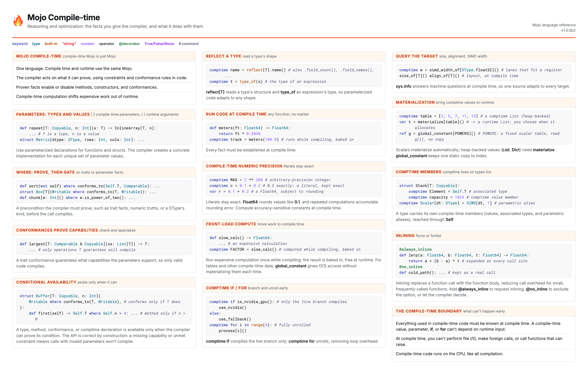Select the bold "sys.info" text

tap(403, 86)
